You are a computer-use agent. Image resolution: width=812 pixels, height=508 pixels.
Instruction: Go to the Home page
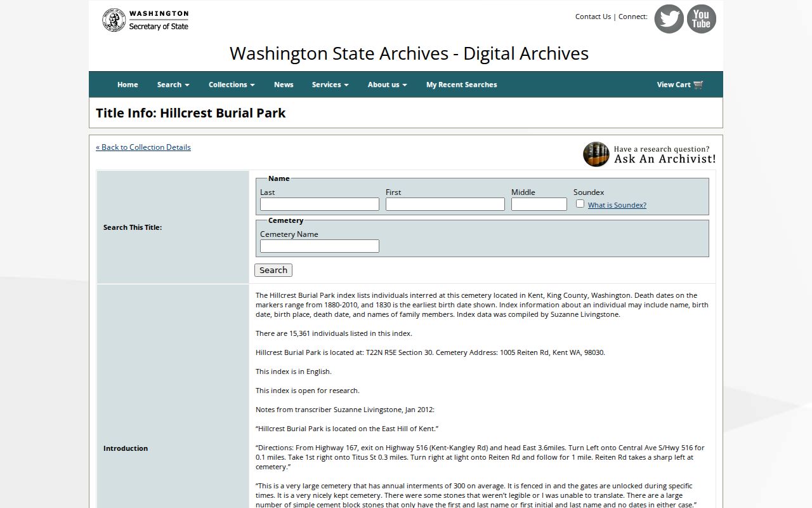(128, 84)
